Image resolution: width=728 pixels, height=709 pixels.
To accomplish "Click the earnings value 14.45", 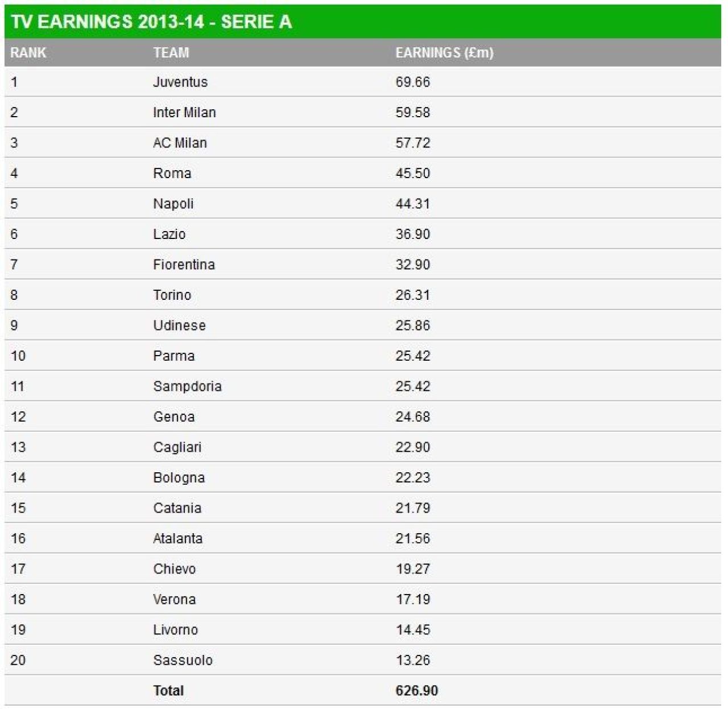I will 413,630.
